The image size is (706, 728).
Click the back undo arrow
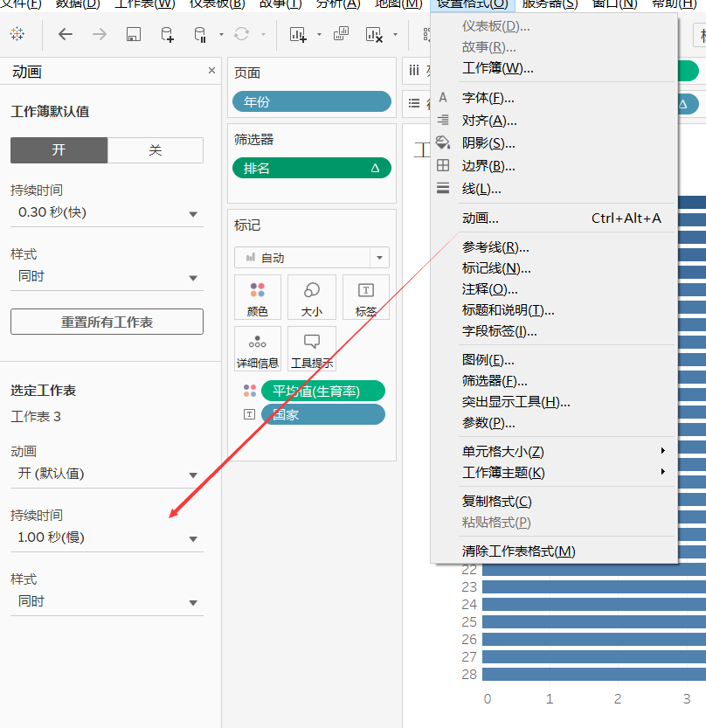65,34
